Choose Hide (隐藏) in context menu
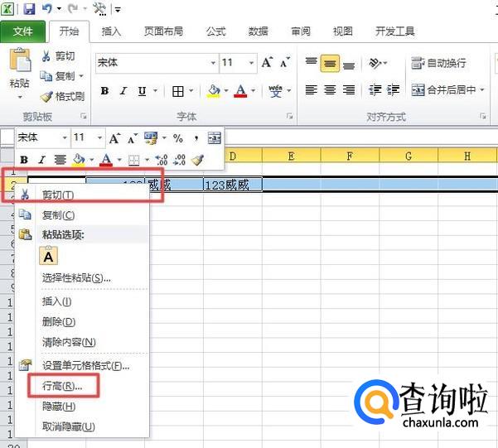Viewport: 498px width, 448px height. point(82,407)
